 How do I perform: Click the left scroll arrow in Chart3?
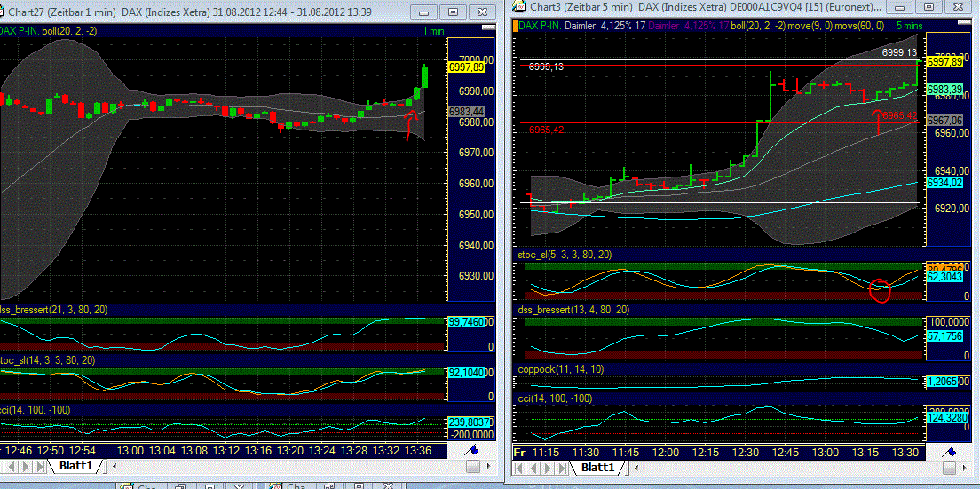click(x=636, y=467)
